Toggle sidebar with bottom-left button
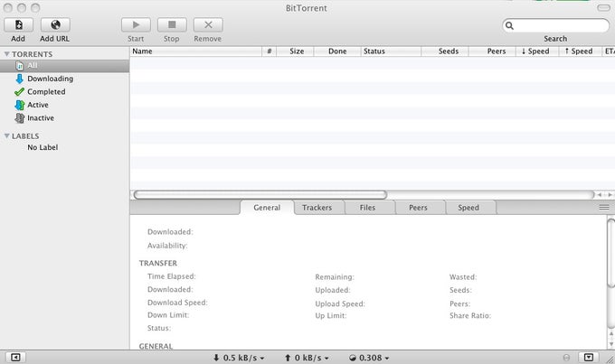The image size is (615, 364). click(x=15, y=358)
